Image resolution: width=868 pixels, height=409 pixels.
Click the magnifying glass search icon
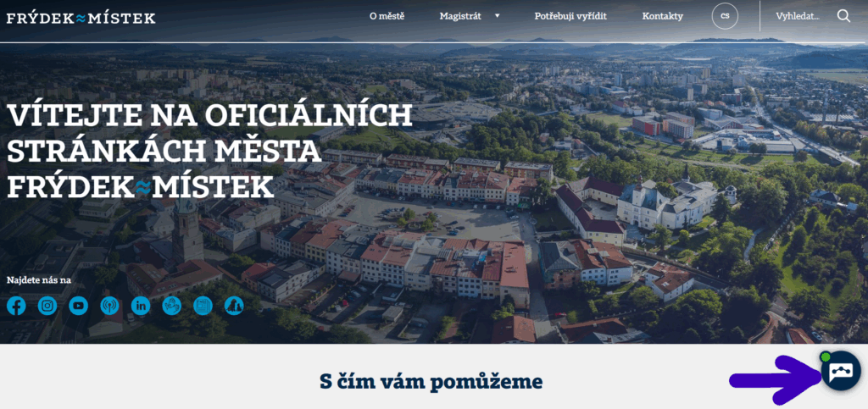click(x=843, y=16)
